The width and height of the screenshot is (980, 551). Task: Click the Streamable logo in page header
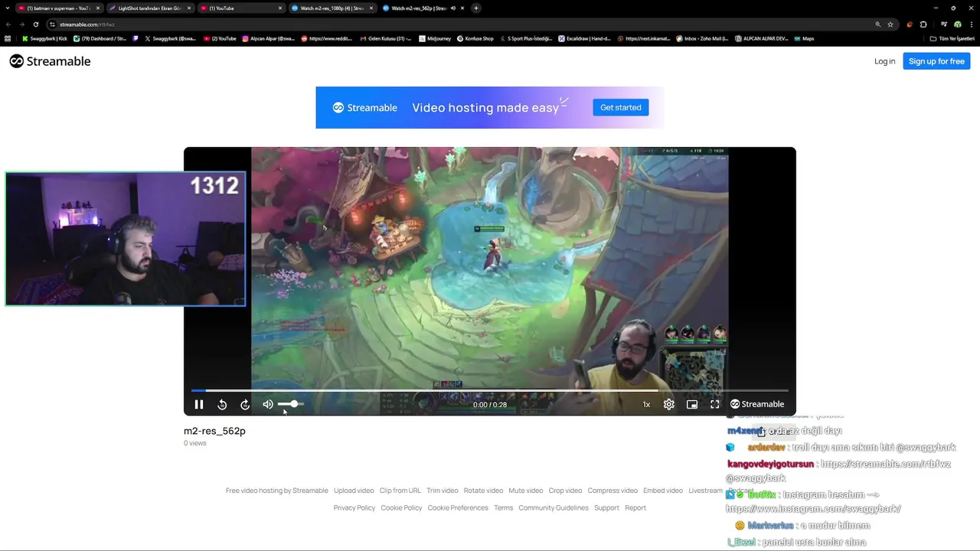pos(50,61)
